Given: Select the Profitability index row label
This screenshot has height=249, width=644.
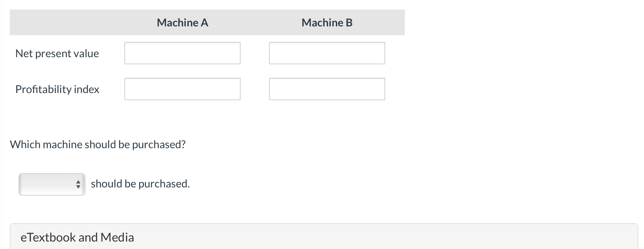Looking at the screenshot, I should tap(57, 89).
